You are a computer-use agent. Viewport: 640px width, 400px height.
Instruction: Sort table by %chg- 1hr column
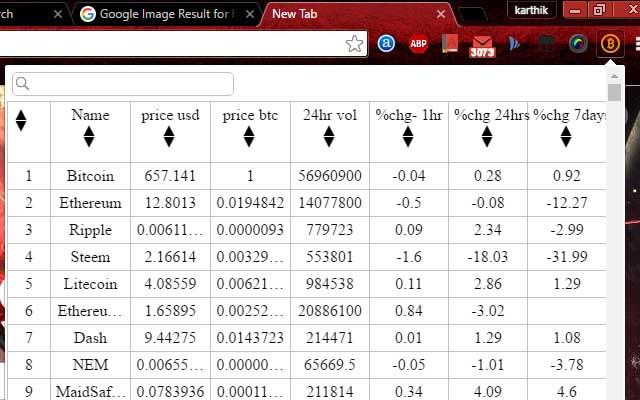408,137
